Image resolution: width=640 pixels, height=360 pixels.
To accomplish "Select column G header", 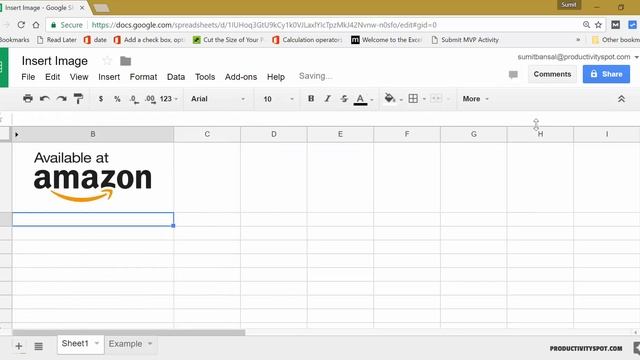I will (473, 134).
